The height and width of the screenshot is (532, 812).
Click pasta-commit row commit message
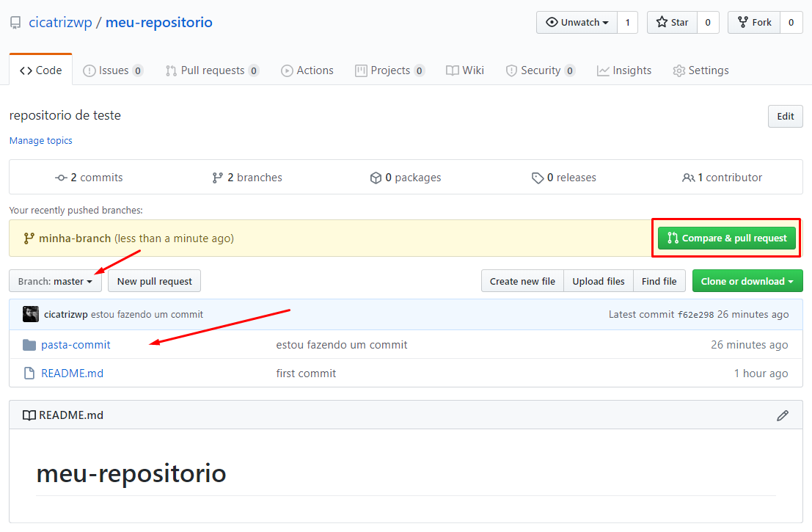[342, 345]
